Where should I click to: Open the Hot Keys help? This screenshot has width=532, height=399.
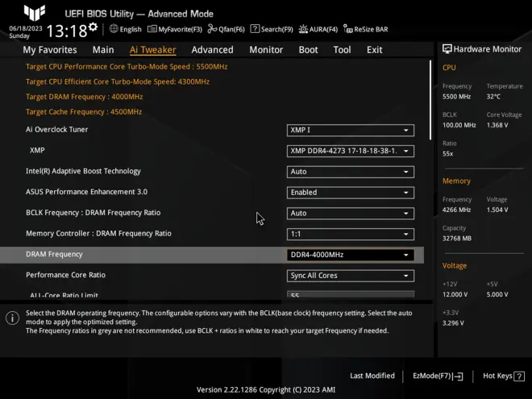(502, 376)
